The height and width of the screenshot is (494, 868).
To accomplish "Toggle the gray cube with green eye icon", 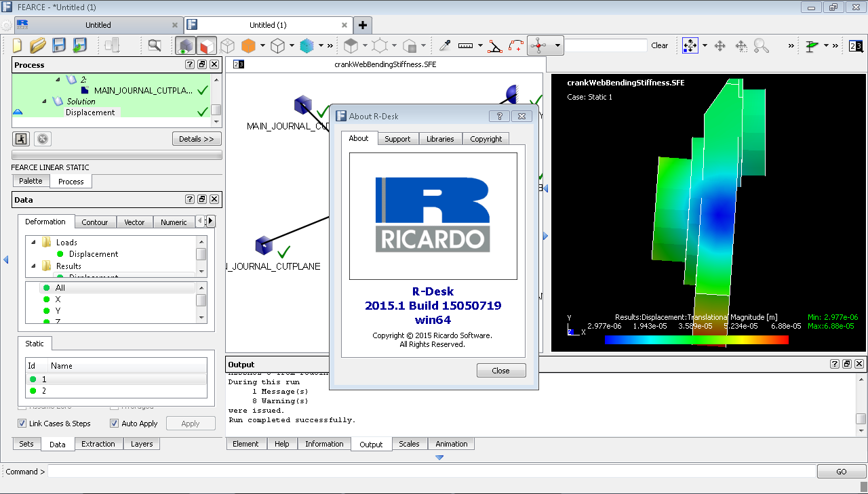I will (186, 45).
